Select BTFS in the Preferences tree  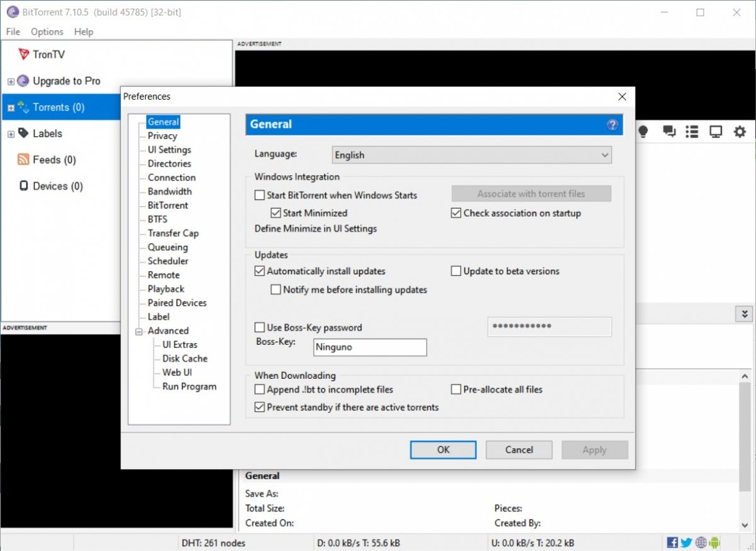click(157, 219)
